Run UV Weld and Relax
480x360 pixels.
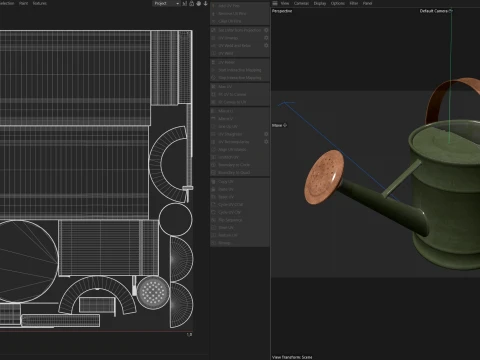(x=236, y=45)
